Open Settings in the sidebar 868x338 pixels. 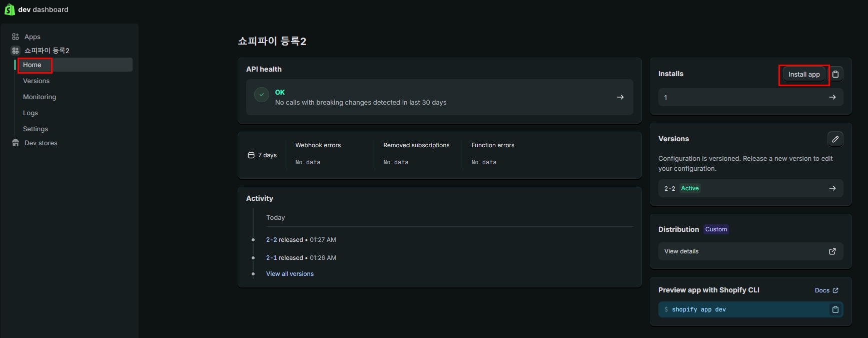coord(36,129)
